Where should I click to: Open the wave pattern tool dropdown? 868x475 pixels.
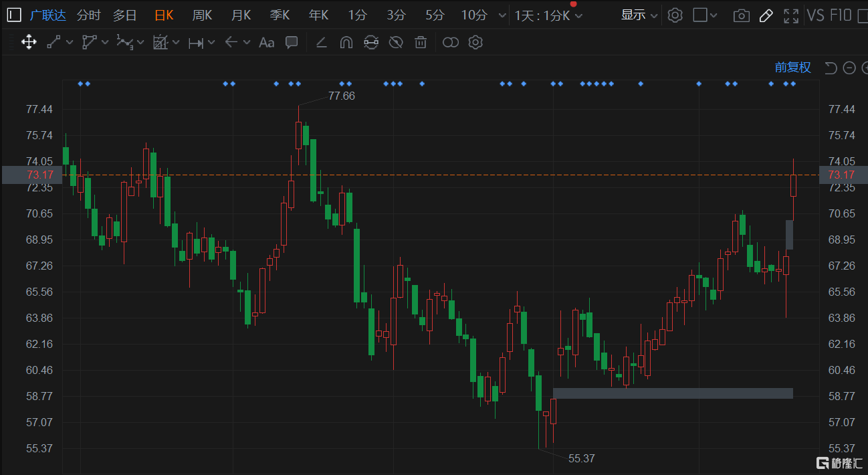pyautogui.click(x=140, y=43)
